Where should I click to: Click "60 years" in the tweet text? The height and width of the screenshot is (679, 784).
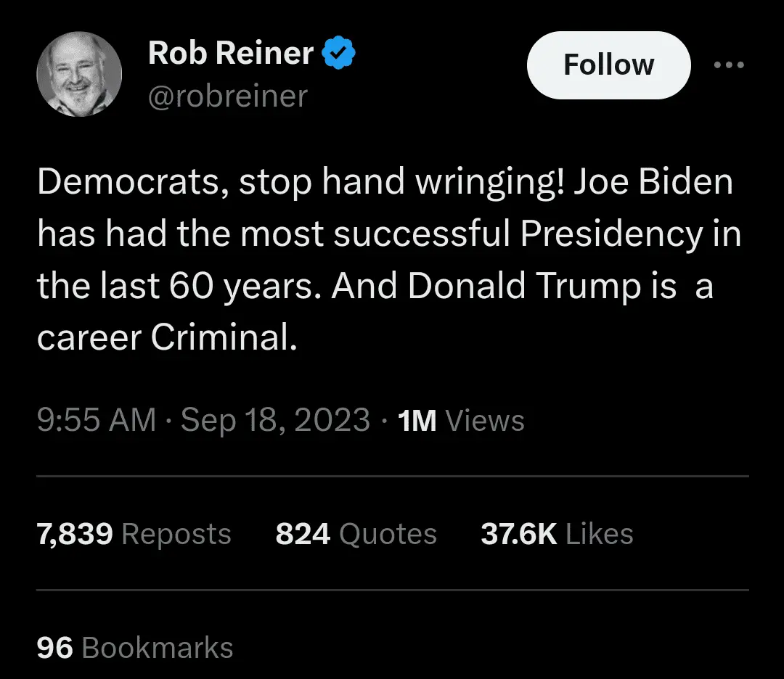pos(247,287)
